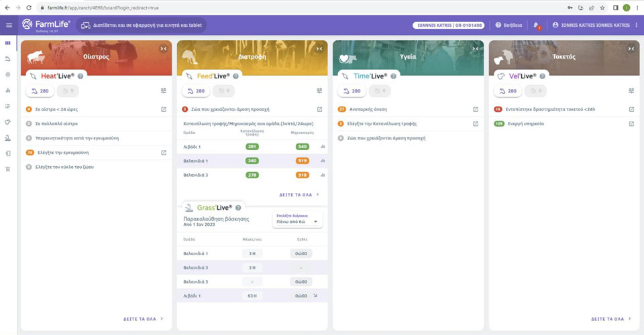Open external link for Εντοπίστηκε δραστηριότητα τοκετού
The height and width of the screenshot is (335, 644).
tap(631, 109)
